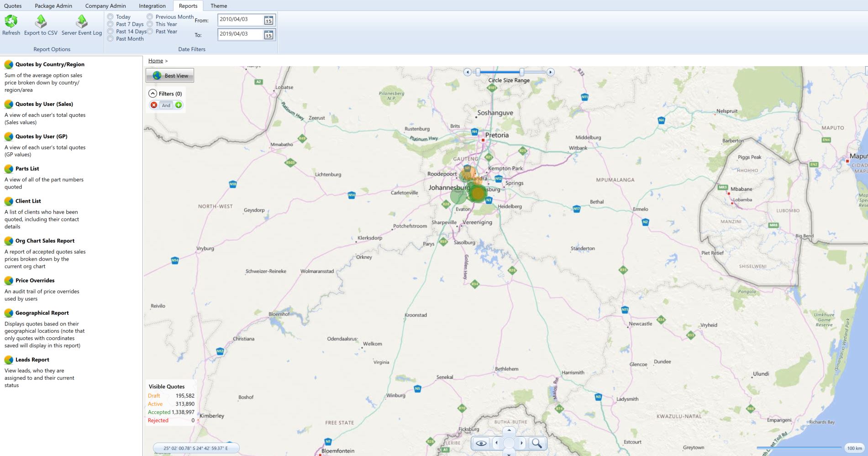Click the Refresh icon in Report Options
This screenshot has width=868, height=456.
tap(11, 21)
